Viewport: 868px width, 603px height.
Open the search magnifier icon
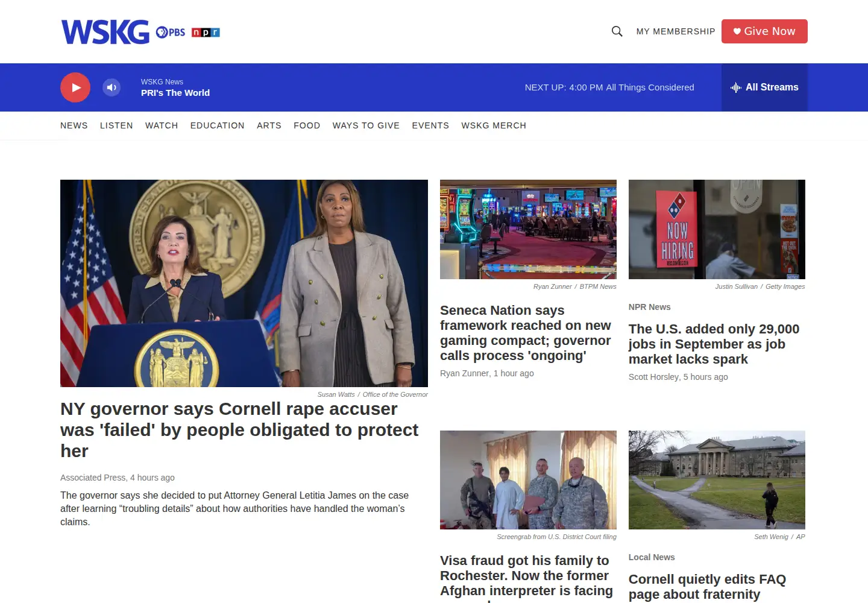(617, 31)
